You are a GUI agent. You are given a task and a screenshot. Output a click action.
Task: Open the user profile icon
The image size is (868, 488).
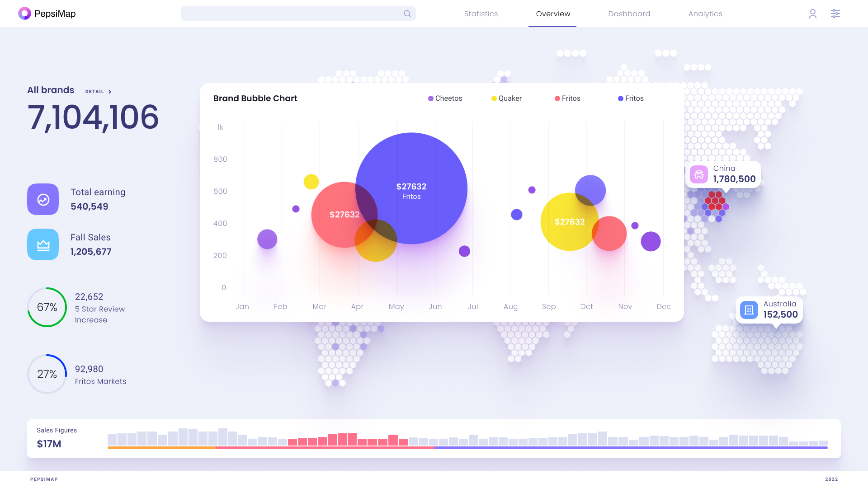point(812,14)
